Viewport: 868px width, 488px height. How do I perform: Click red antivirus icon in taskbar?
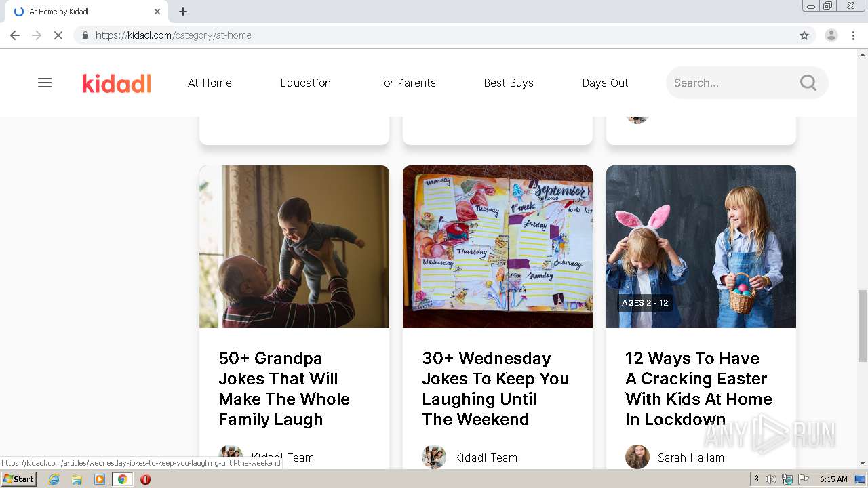(x=145, y=479)
